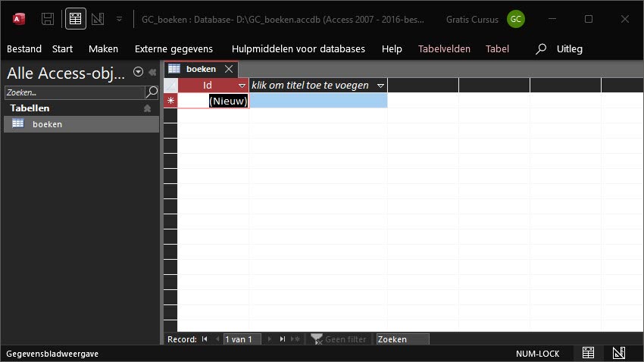Save the database with the floppy disk icon
Viewport: 644px width, 362px height.
(48, 19)
